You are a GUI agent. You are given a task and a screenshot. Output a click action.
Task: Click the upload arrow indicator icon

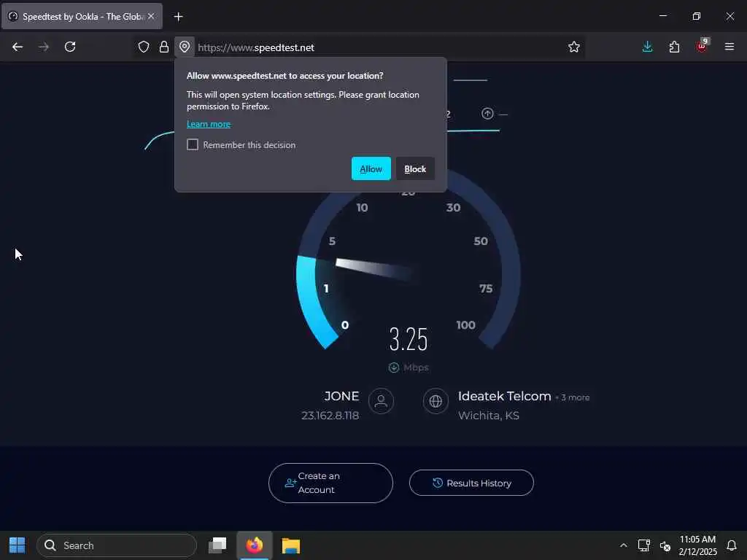(487, 113)
